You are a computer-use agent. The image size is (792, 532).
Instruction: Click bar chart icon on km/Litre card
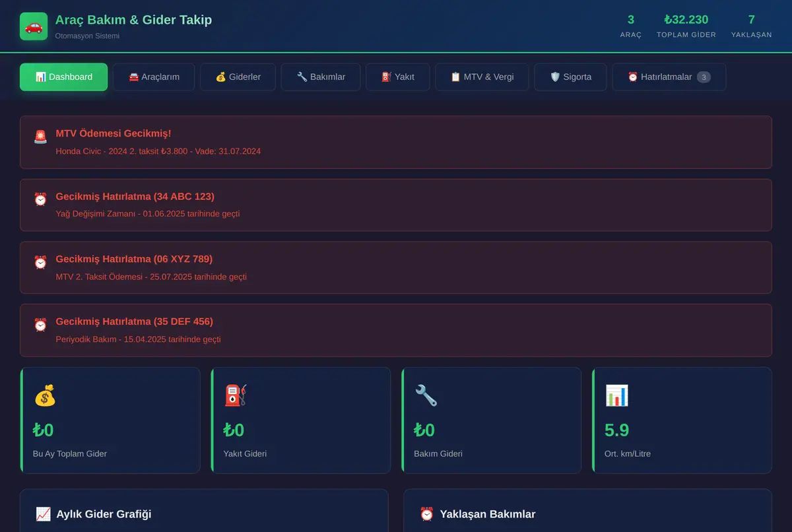pos(616,395)
